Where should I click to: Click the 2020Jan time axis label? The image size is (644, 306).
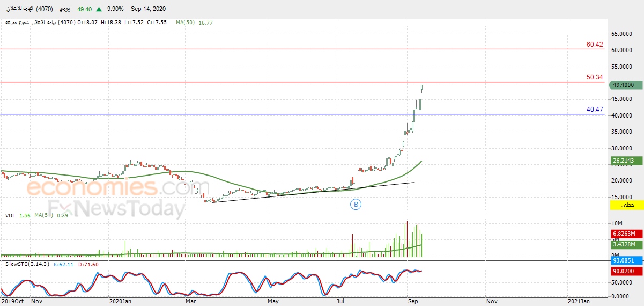pos(120,302)
